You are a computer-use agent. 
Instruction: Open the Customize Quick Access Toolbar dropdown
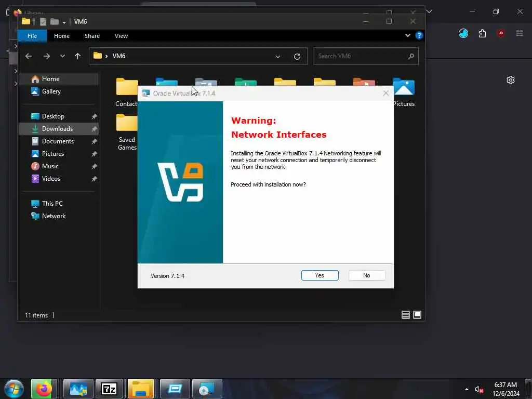[x=64, y=22]
